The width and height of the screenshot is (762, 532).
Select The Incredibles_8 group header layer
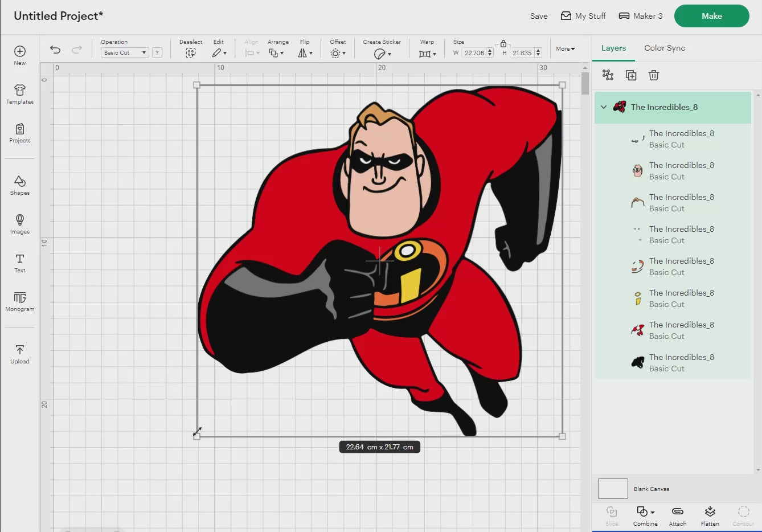coord(673,107)
